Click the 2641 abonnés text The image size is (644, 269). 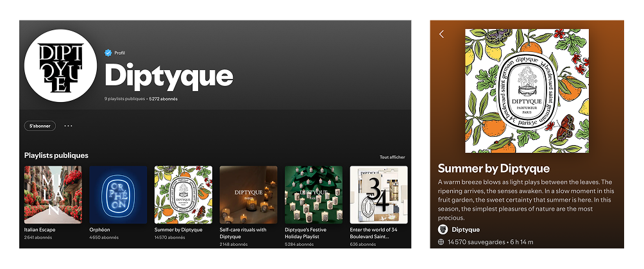pos(38,238)
